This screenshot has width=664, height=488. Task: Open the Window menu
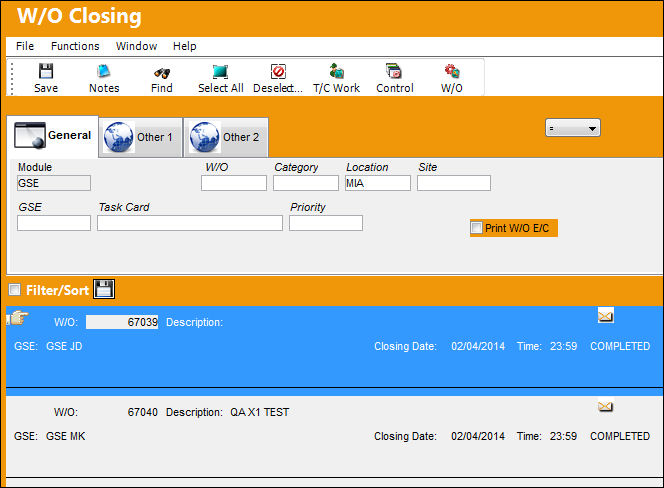[136, 46]
